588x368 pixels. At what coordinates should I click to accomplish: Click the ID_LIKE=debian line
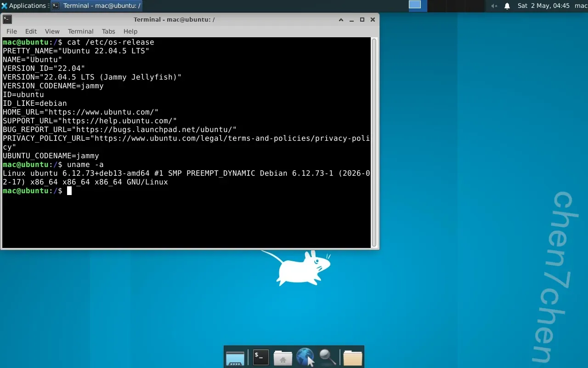click(x=35, y=103)
